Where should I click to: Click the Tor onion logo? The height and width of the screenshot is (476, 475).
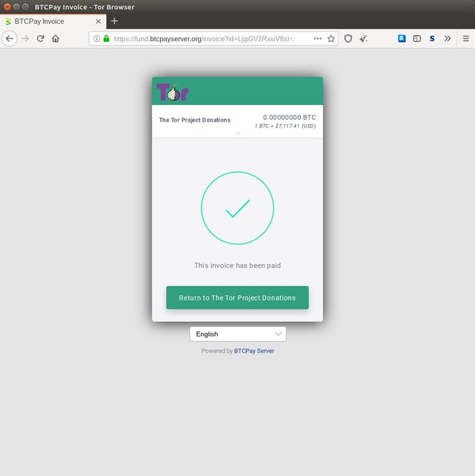[172, 92]
